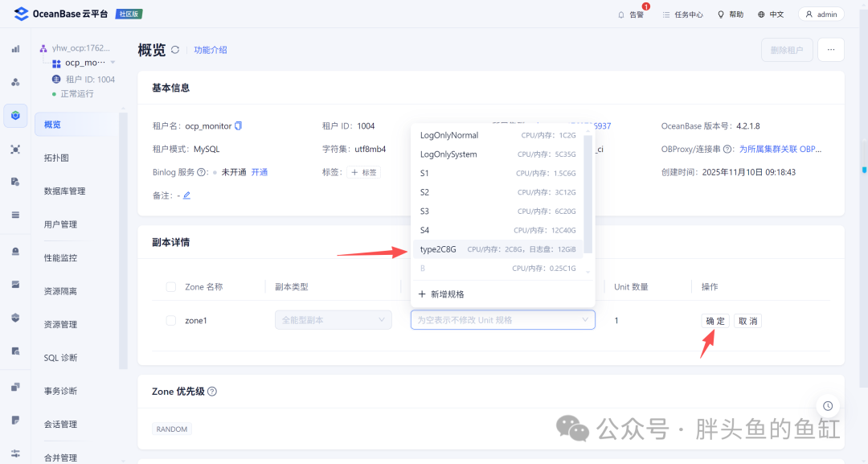The height and width of the screenshot is (464, 868).
Task: Click 新增规格 to add a spec
Action: click(x=442, y=294)
